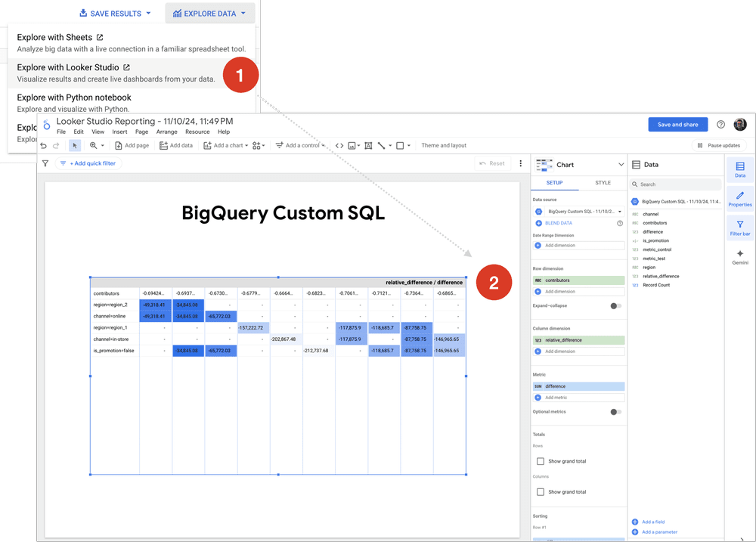The image size is (756, 542).
Task: Click Add dimension under Date Range Dimension
Action: [x=578, y=246]
